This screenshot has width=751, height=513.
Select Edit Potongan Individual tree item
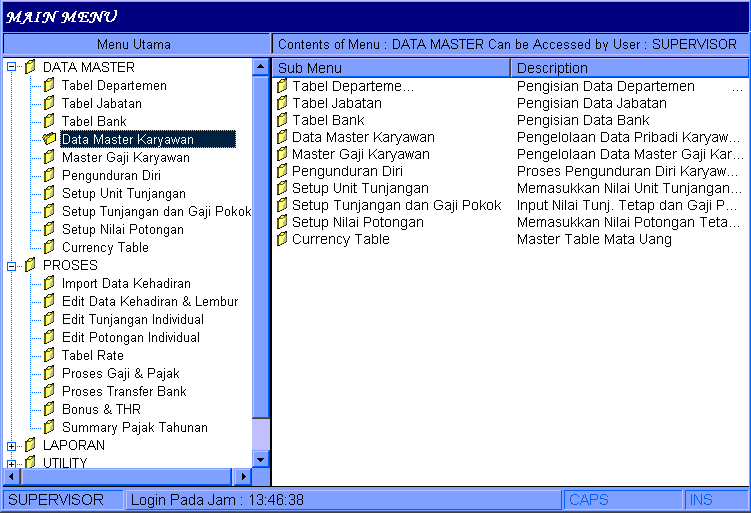point(131,337)
